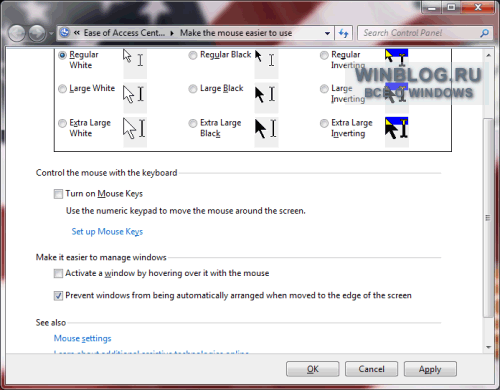Confirm changes with the OK button
Screen dimensions: 500x390
[x=313, y=369]
